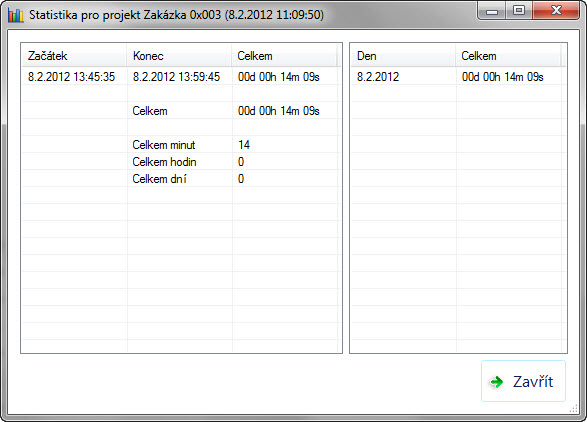This screenshot has width=587, height=422.
Task: Sort by Konec column header
Action: (x=179, y=56)
